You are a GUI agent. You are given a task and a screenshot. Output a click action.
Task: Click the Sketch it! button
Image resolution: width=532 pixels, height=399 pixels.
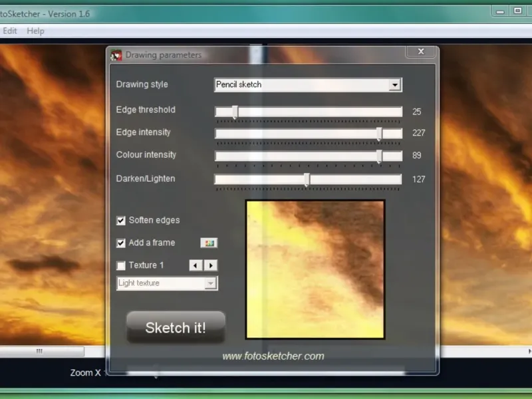pos(176,327)
